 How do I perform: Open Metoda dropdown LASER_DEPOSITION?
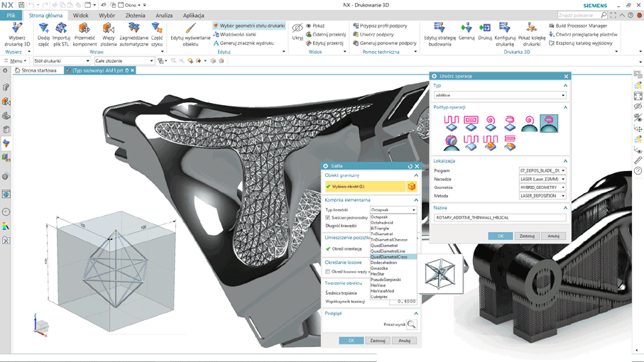(x=542, y=196)
